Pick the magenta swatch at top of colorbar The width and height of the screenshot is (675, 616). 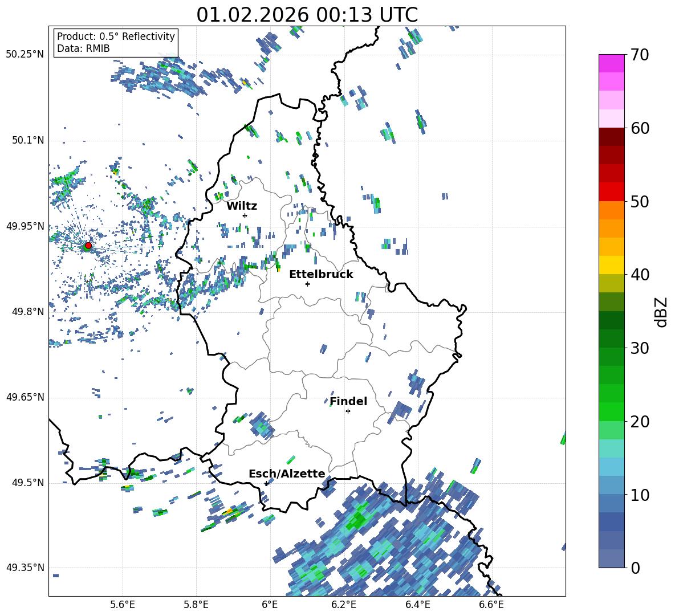(612, 63)
